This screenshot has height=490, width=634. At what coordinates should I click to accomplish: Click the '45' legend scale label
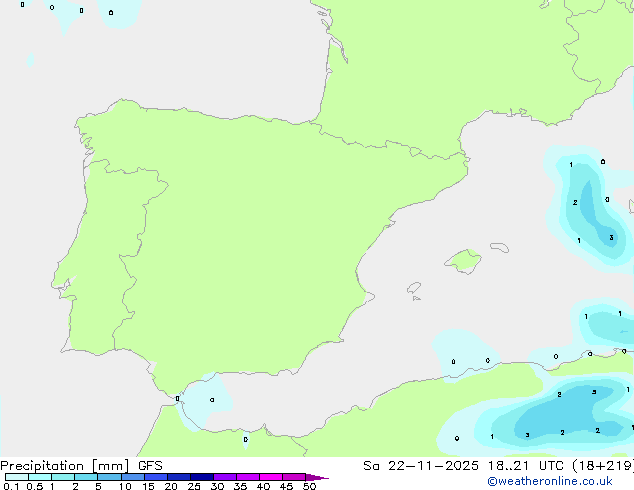(286, 486)
